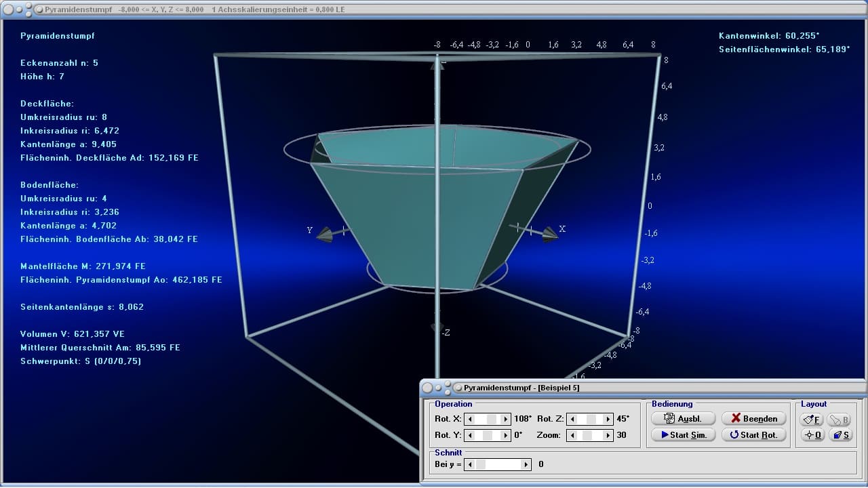
Task: Click 'Mittlerer Querschnitt Am: 85,595 FE' text
Action: (100, 347)
